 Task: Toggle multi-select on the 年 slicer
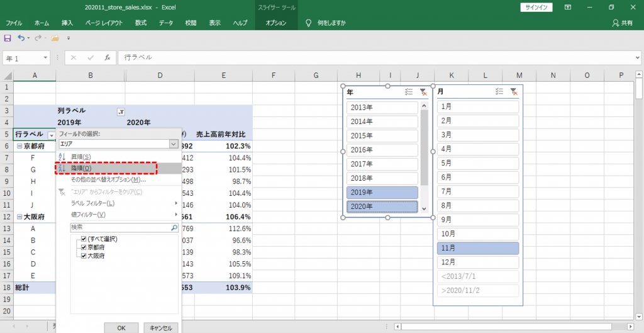coord(409,92)
